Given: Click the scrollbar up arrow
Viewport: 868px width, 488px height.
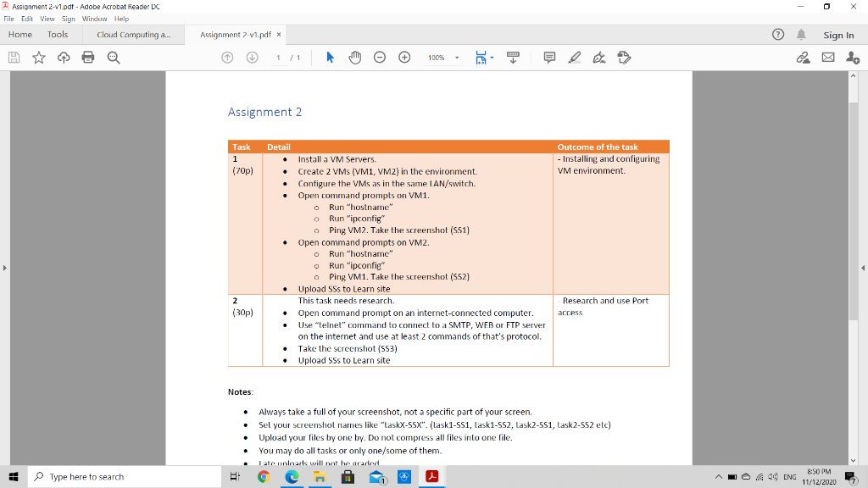Looking at the screenshot, I should (853, 75).
